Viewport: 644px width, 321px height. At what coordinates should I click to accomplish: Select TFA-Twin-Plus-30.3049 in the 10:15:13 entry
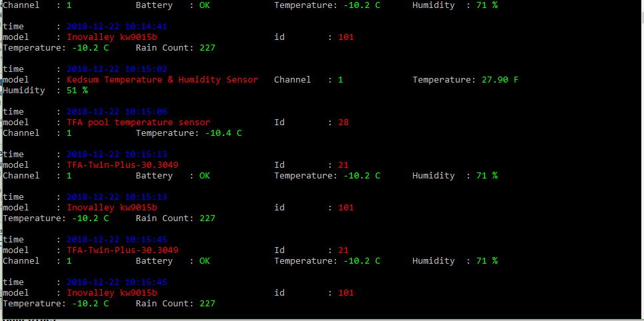click(x=122, y=165)
